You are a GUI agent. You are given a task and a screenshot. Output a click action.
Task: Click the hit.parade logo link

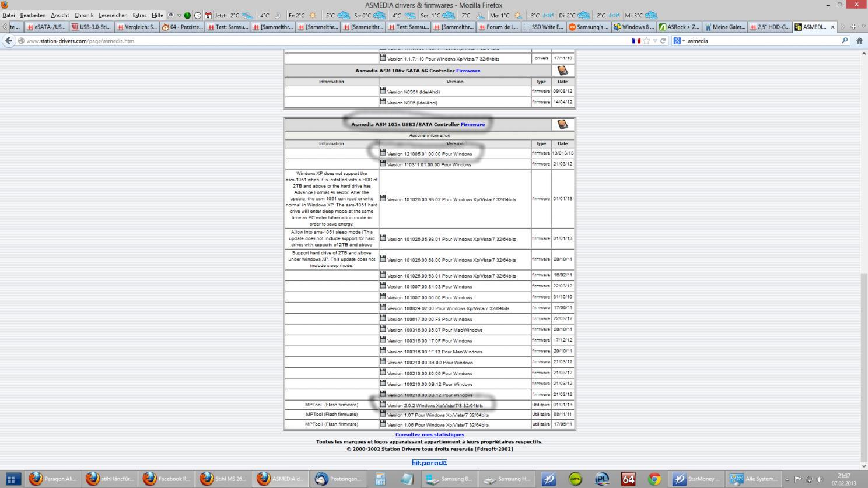point(429,463)
